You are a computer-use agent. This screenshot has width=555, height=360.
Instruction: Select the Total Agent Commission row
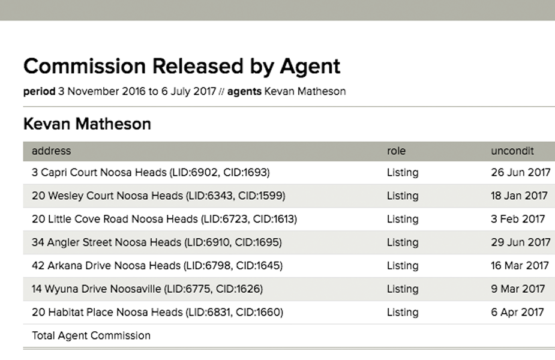289,336
